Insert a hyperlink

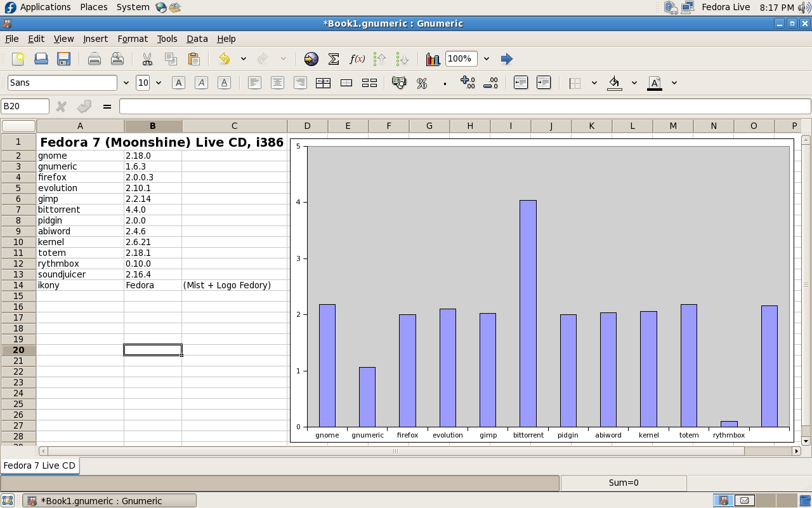pos(311,59)
